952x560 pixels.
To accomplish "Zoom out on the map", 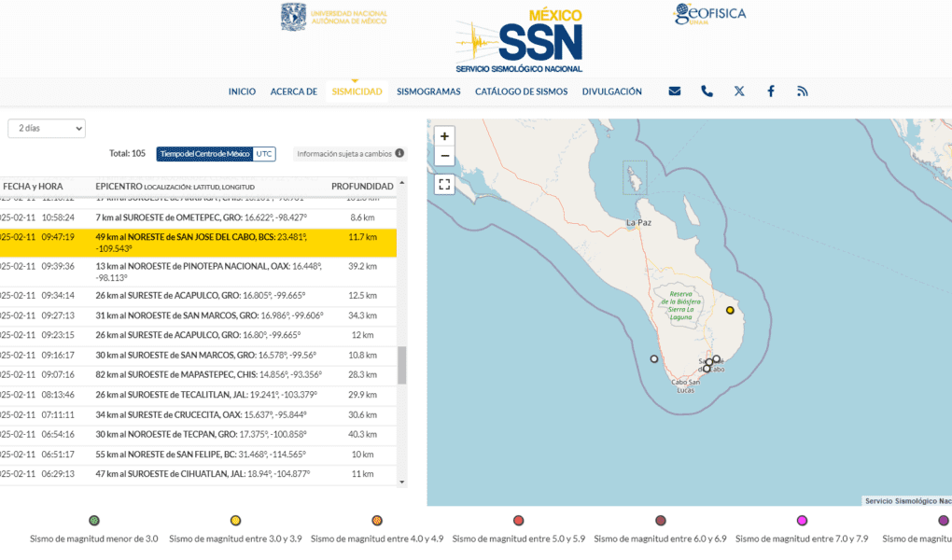I will (444, 156).
